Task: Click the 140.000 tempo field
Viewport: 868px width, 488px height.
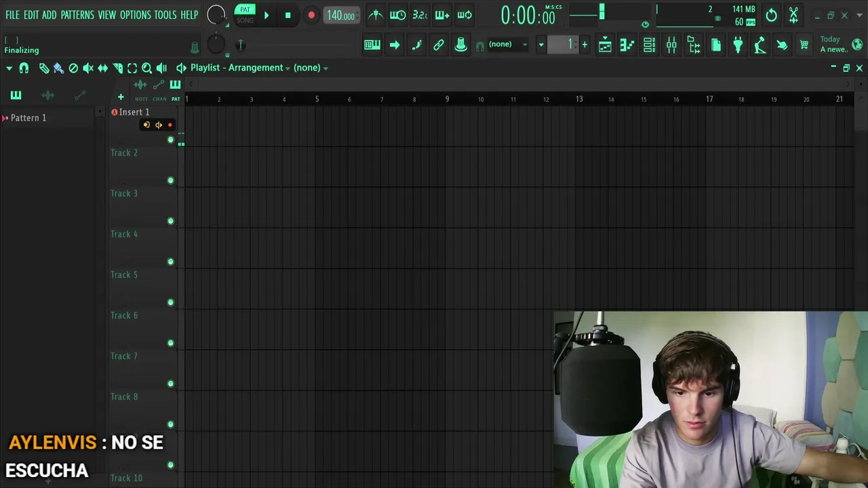Action: pos(341,16)
